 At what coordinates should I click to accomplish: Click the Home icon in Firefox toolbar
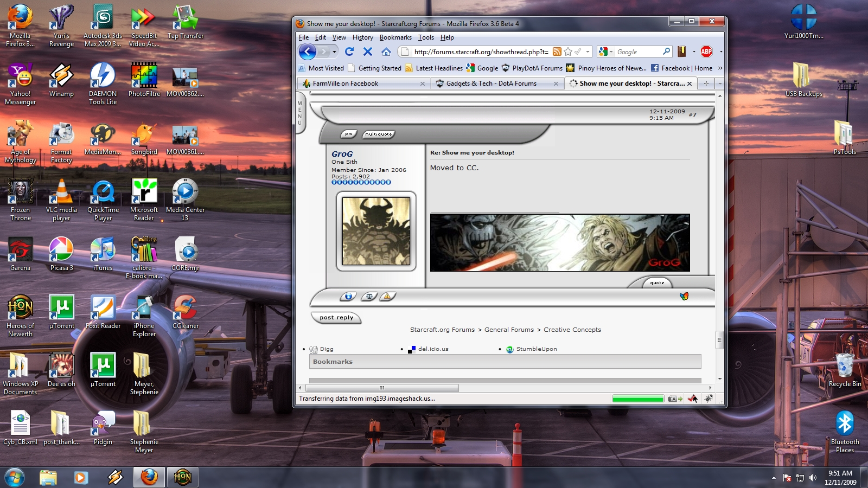coord(386,52)
